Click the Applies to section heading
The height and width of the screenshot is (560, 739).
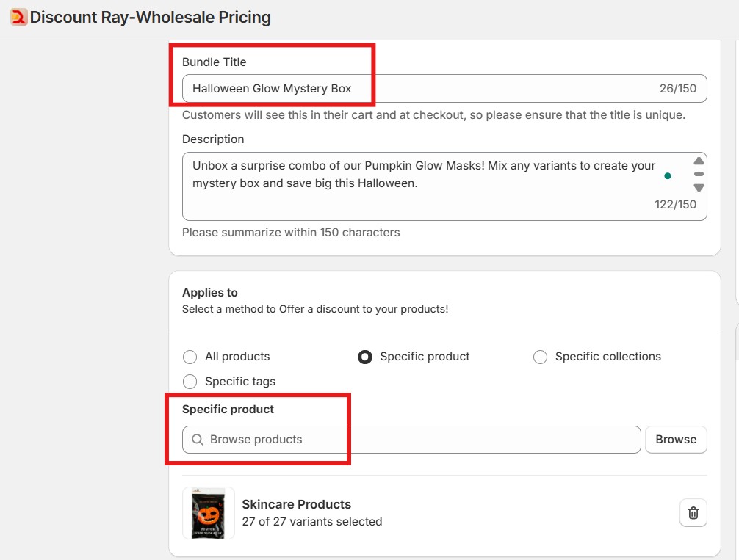coord(210,292)
